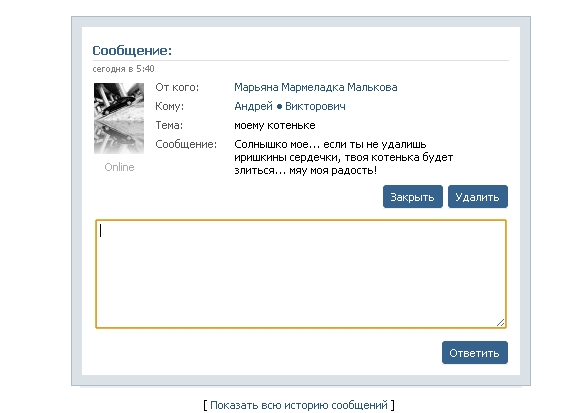Click the timestamp "сегодня в 5:40"
The width and height of the screenshot is (585, 413).
pyautogui.click(x=123, y=69)
